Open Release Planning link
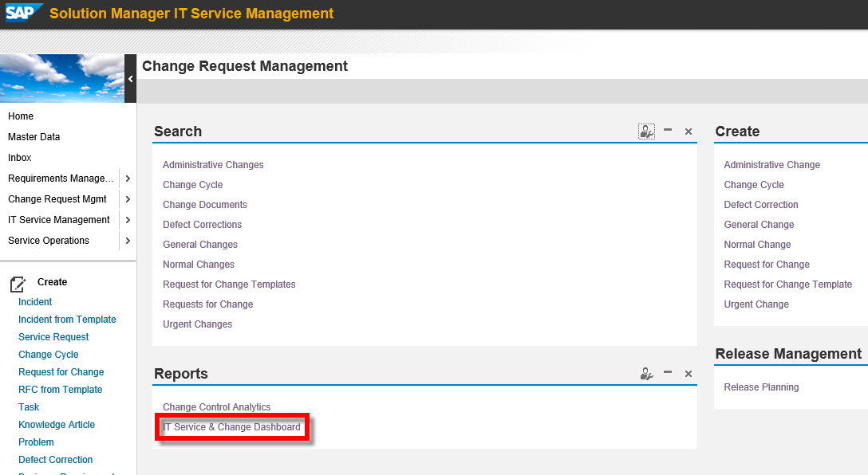This screenshot has width=868, height=475. tap(761, 387)
